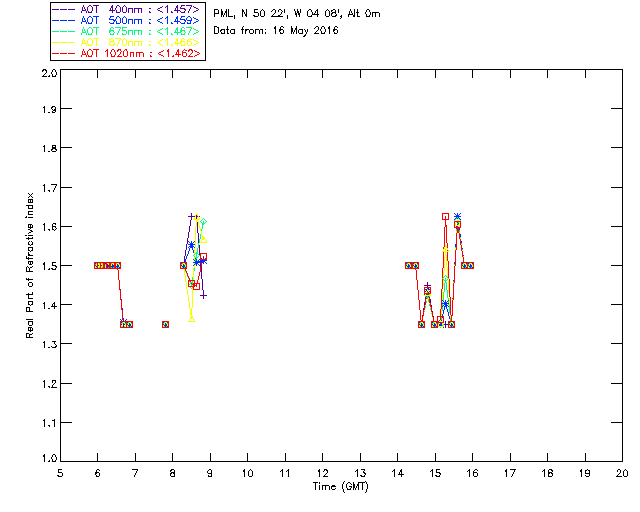Click the y-axis value 1.5
The image size is (640, 512).
click(x=49, y=266)
